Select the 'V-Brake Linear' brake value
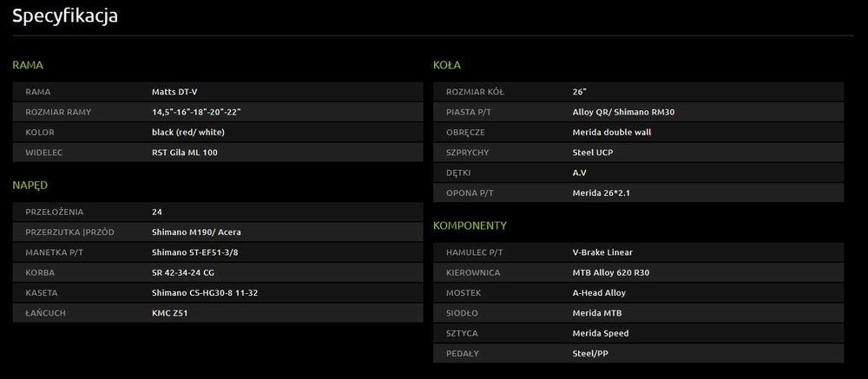The height and width of the screenshot is (379, 868). [x=602, y=252]
